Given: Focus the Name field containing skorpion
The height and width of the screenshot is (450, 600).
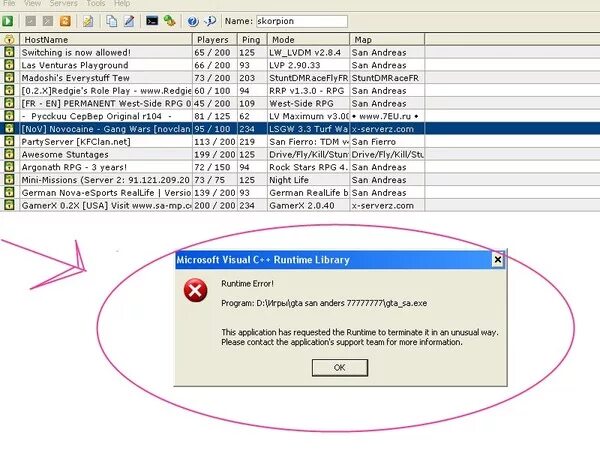Looking at the screenshot, I should click(302, 21).
